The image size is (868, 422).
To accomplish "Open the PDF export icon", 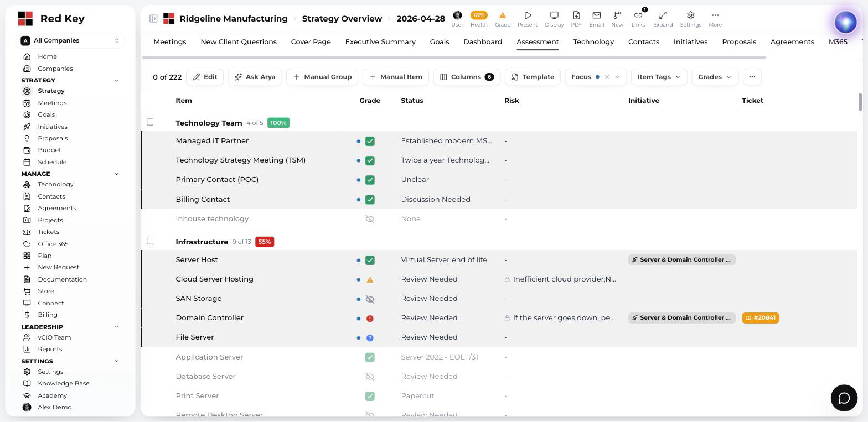I will click(x=576, y=15).
